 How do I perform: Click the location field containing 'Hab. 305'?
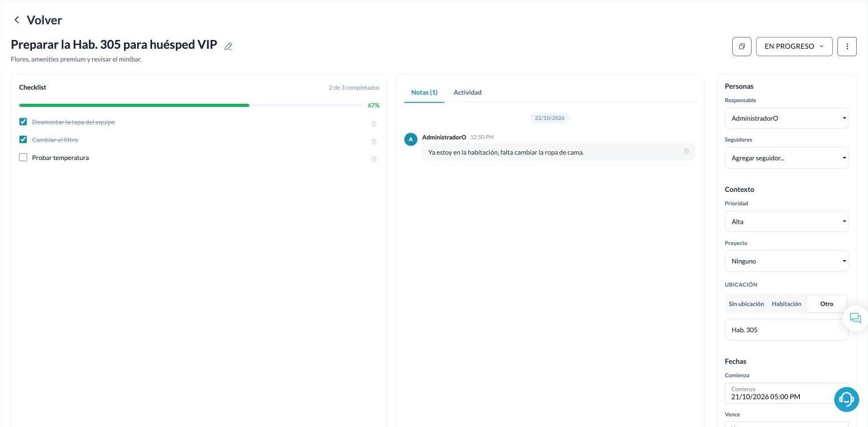point(786,330)
